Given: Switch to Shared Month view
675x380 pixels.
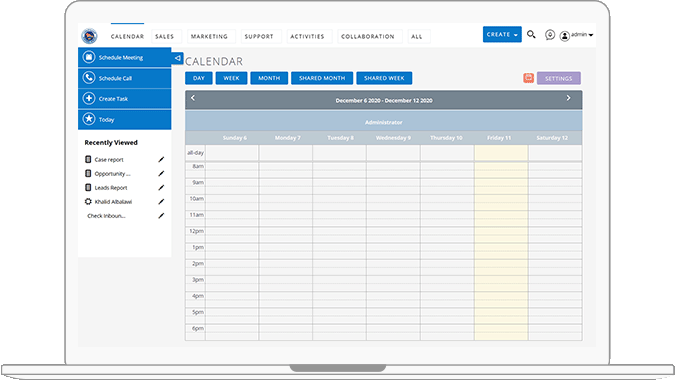Looking at the screenshot, I should point(322,78).
